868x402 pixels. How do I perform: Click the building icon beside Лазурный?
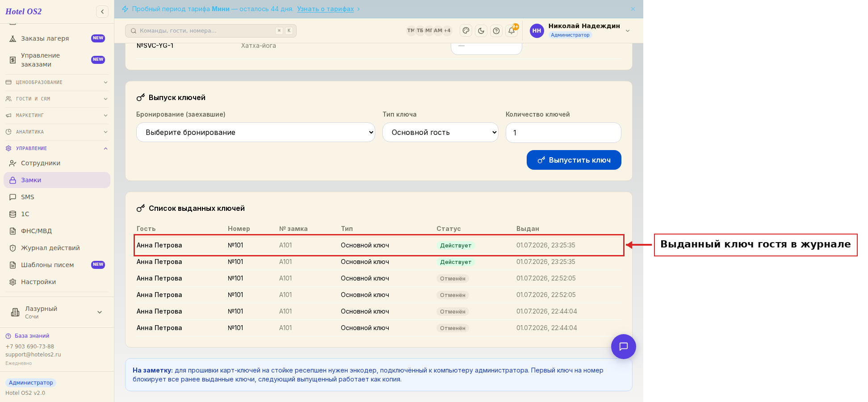(x=15, y=312)
